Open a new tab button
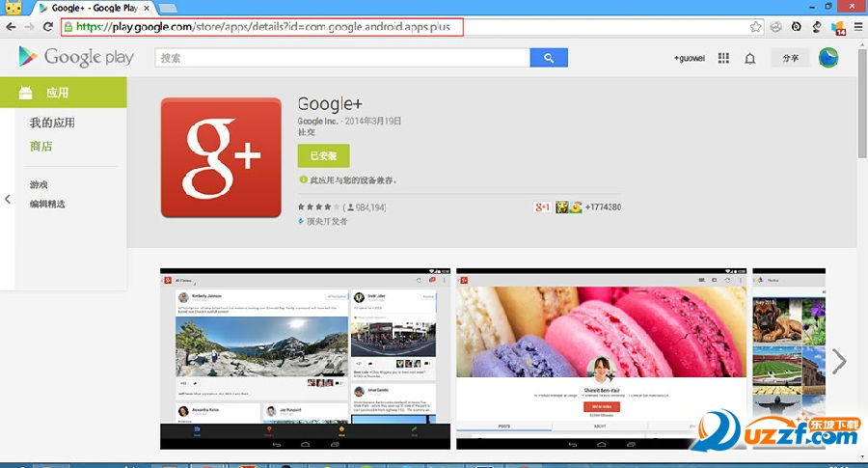 click(168, 9)
